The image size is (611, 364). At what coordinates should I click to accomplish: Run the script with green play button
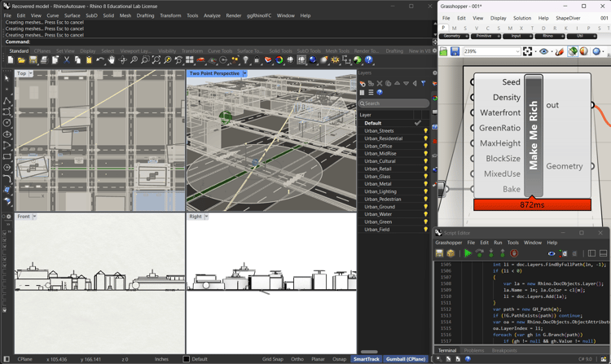468,253
